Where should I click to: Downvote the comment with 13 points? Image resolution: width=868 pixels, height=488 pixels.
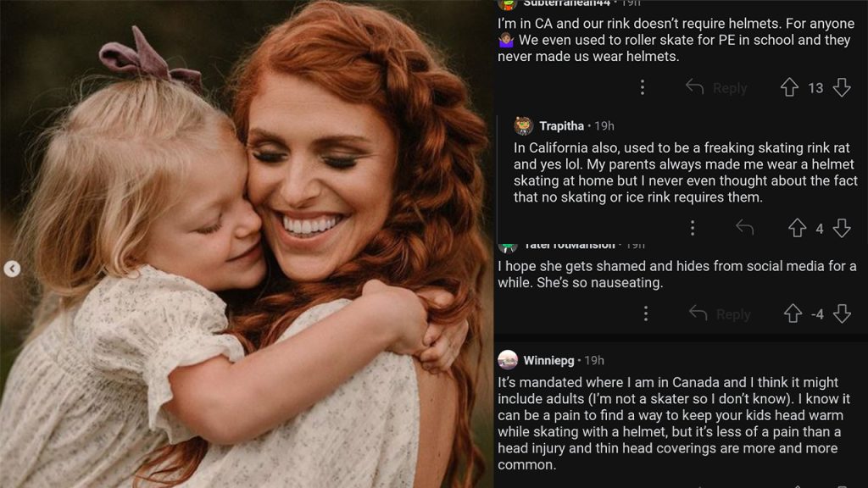(x=842, y=88)
